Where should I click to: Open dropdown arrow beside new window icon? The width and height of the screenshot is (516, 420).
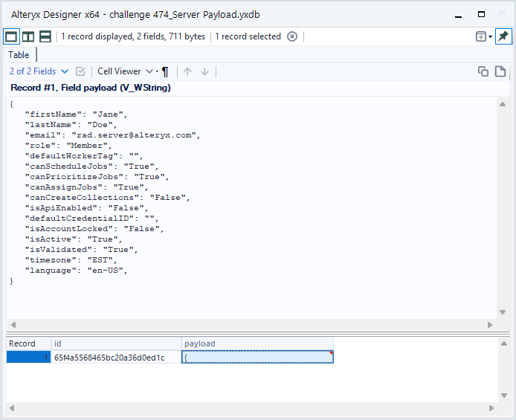(490, 36)
